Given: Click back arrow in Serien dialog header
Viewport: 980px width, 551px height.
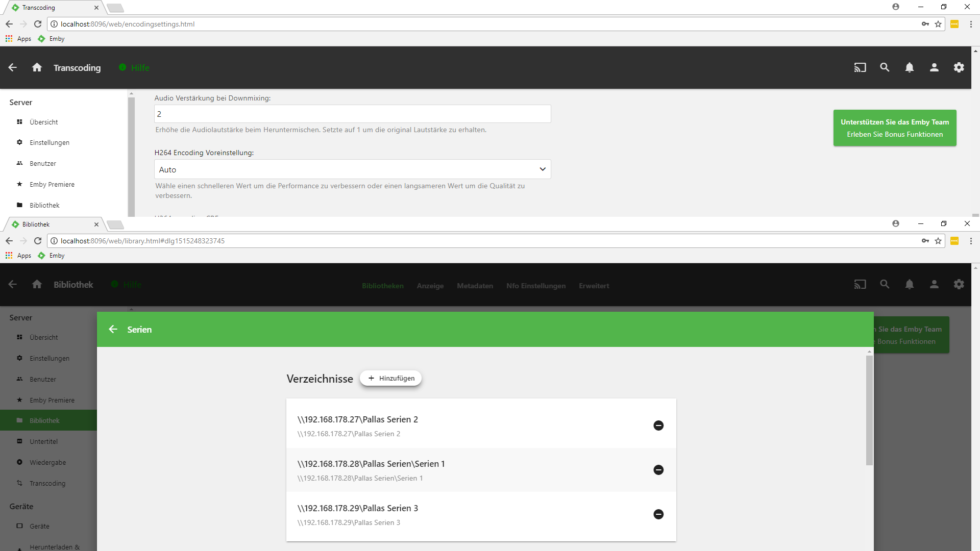Looking at the screenshot, I should 113,329.
